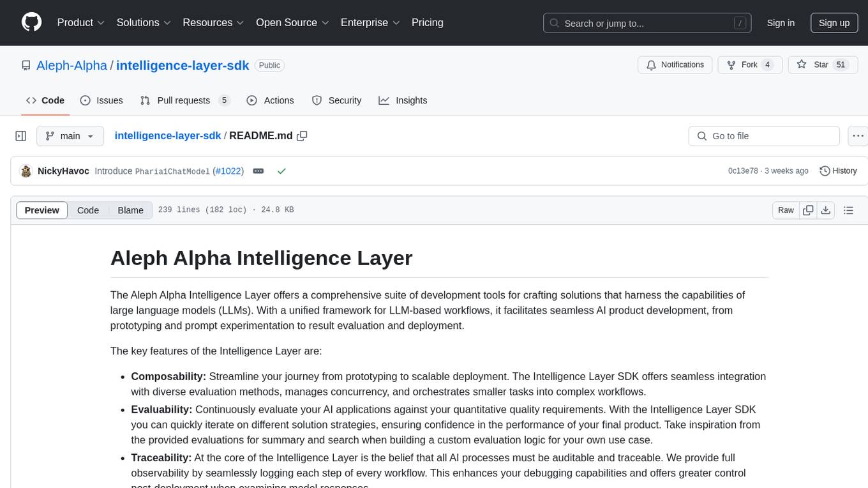Expand the Product menu

click(81, 22)
